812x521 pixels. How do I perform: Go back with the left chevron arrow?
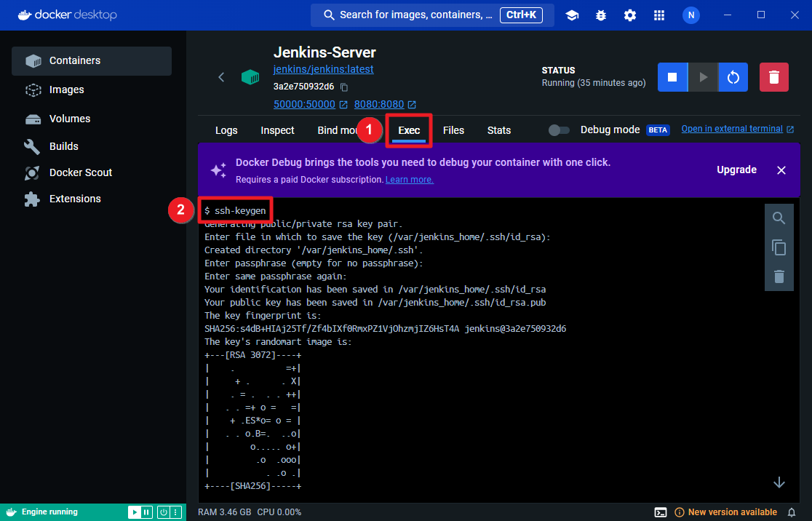pos(221,77)
